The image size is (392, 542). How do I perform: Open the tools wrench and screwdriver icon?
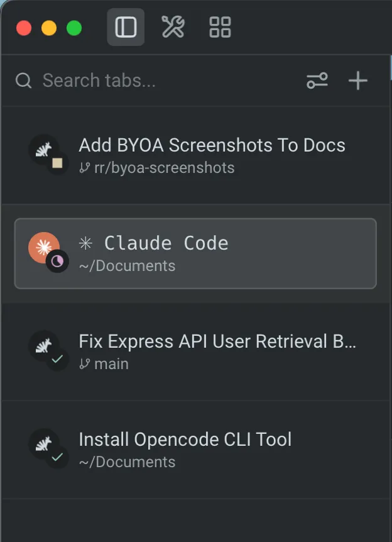coord(173,26)
